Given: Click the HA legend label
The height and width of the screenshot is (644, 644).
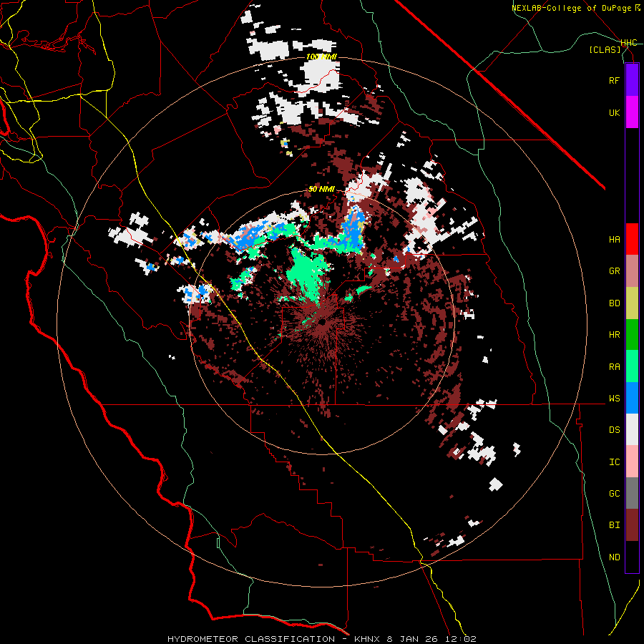Looking at the screenshot, I should tap(614, 240).
